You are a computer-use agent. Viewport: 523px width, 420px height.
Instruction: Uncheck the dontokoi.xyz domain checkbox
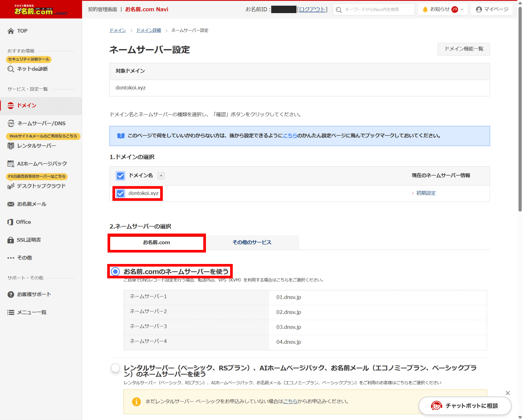(121, 193)
